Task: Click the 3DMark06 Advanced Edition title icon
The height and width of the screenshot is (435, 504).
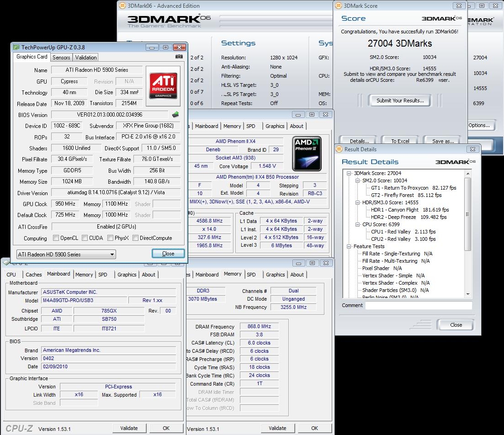Action: (x=122, y=5)
